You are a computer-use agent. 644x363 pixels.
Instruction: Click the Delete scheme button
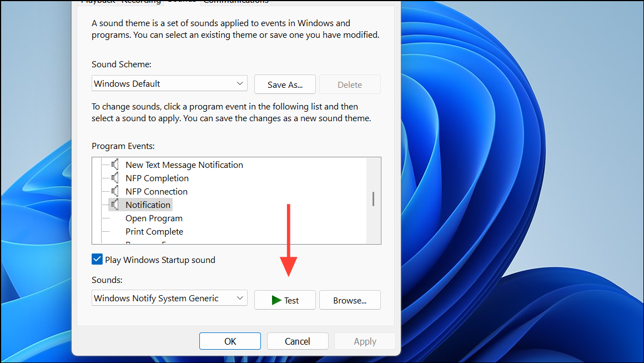(350, 84)
